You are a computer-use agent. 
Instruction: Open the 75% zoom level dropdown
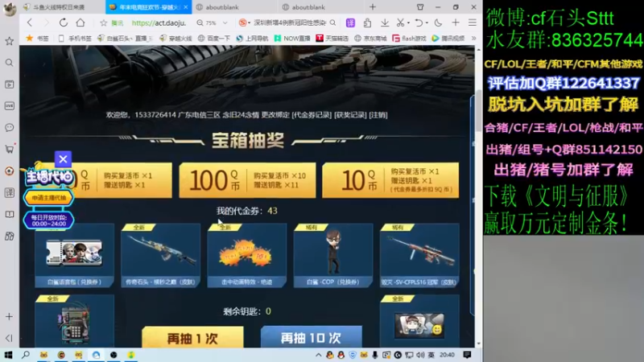225,23
